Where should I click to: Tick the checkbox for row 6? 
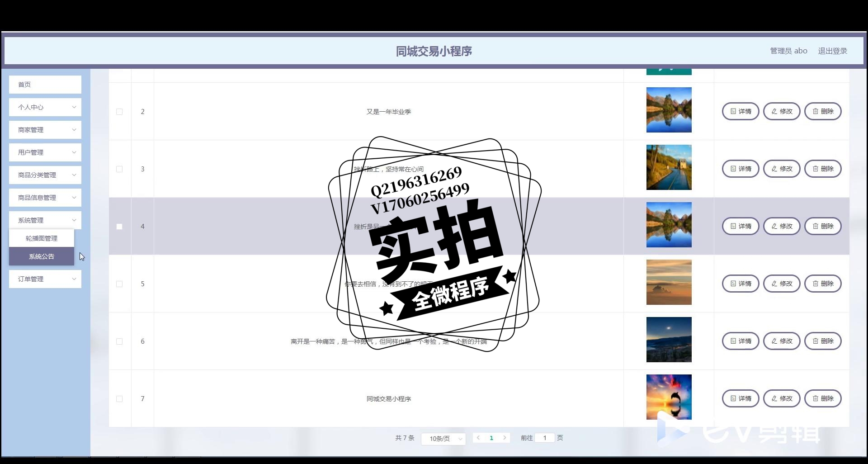119,341
